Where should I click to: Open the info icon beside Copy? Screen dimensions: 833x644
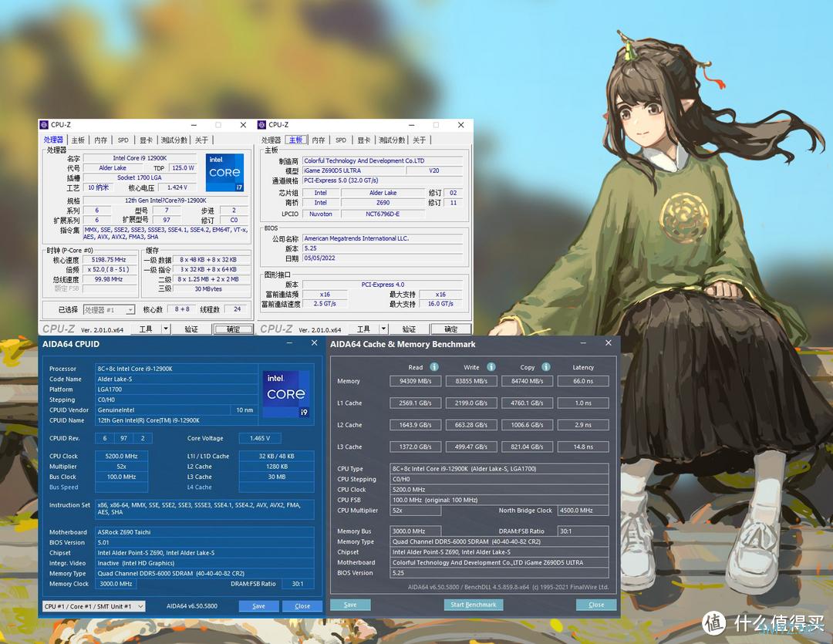pyautogui.click(x=545, y=367)
